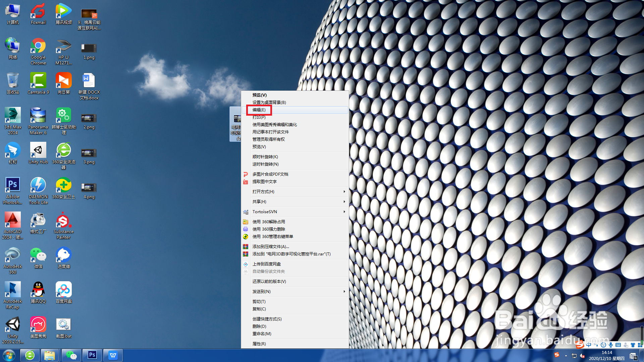Select 重命名(M) from context menu
Image resolution: width=644 pixels, height=362 pixels.
click(x=262, y=334)
